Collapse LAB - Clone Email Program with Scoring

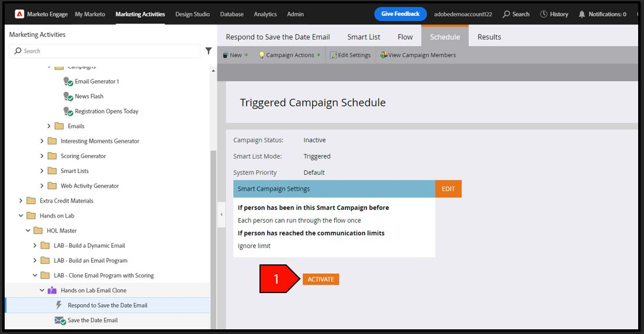[x=35, y=275]
